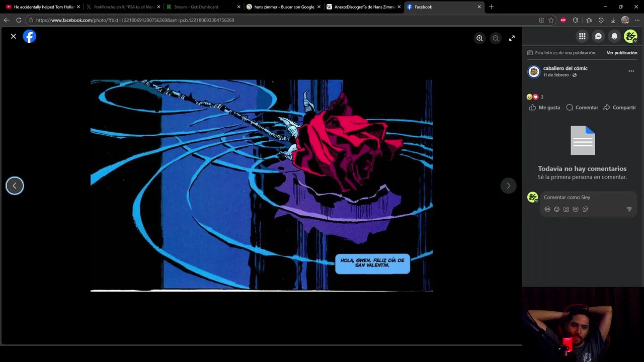Add this page to favorites star
This screenshot has height=362, width=644.
(x=551, y=20)
